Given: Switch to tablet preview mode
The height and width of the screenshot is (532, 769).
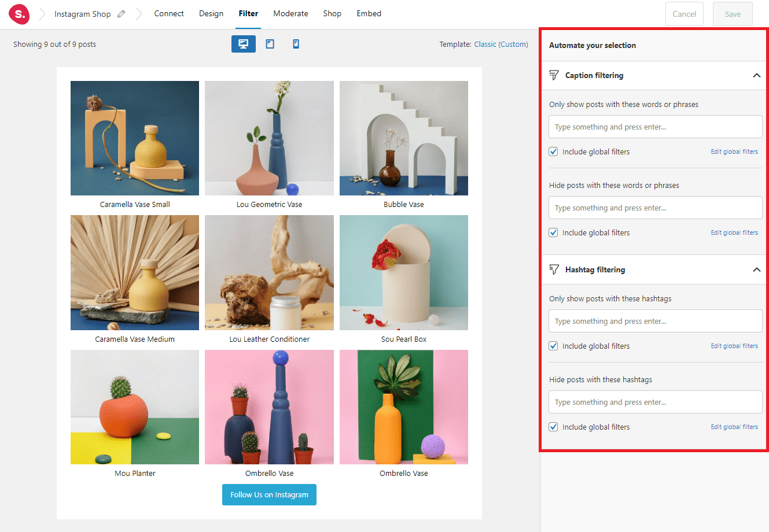Looking at the screenshot, I should 270,44.
